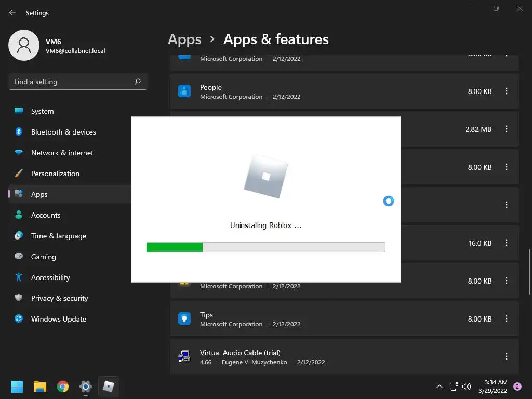532x399 pixels.
Task: Open Accounts settings
Action: click(70, 215)
